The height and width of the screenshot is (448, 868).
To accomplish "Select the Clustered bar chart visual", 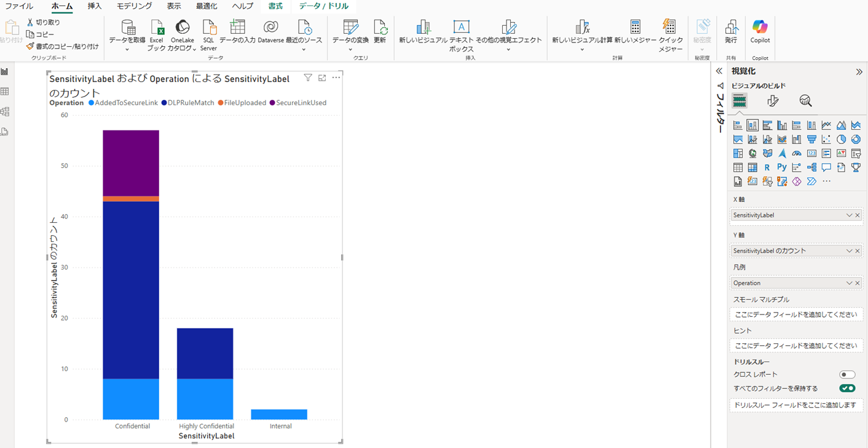I will pos(767,125).
